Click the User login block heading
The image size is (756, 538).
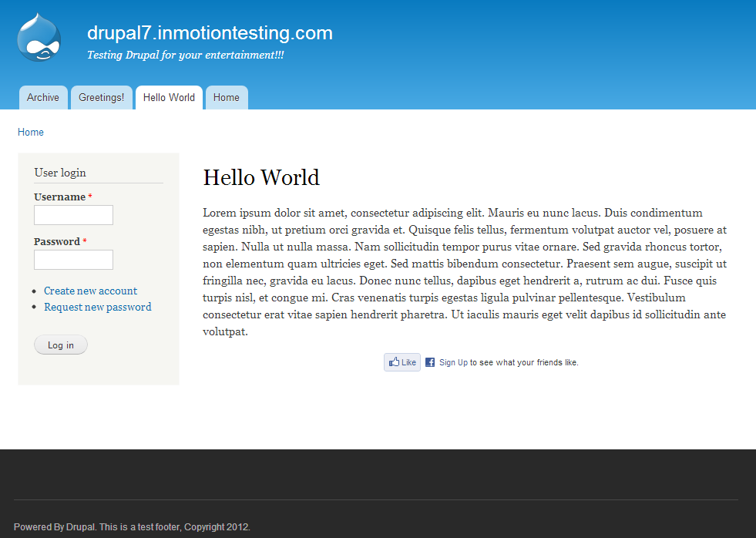[60, 173]
